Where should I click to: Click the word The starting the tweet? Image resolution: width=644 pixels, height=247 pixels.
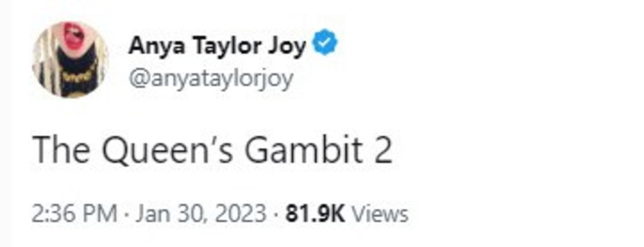coord(63,151)
